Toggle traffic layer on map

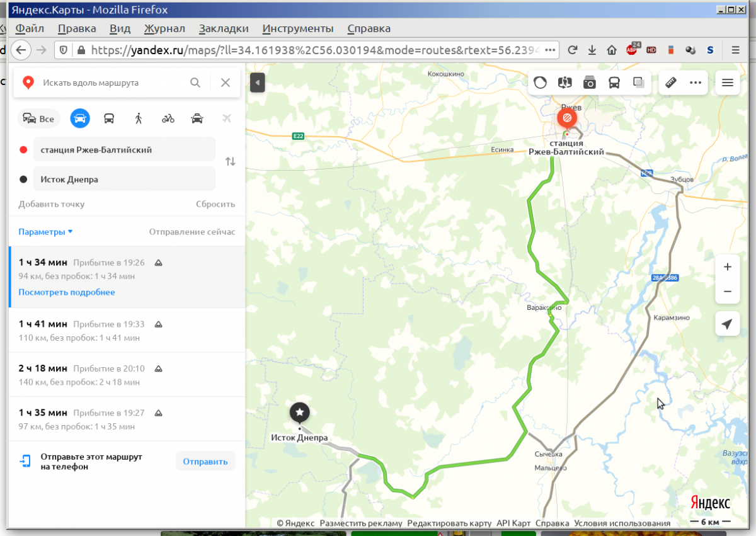541,83
